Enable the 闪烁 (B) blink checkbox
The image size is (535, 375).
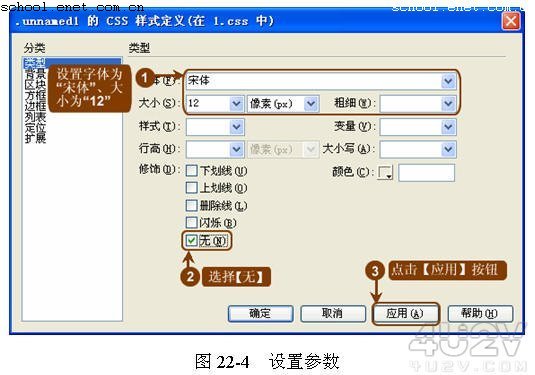point(191,222)
